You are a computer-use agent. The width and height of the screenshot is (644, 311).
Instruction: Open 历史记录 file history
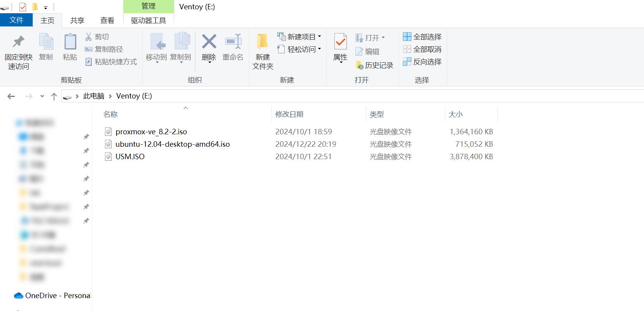pos(374,65)
